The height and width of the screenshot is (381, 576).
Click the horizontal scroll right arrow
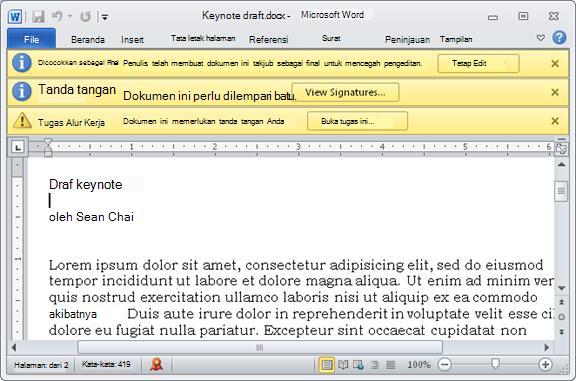(x=547, y=347)
